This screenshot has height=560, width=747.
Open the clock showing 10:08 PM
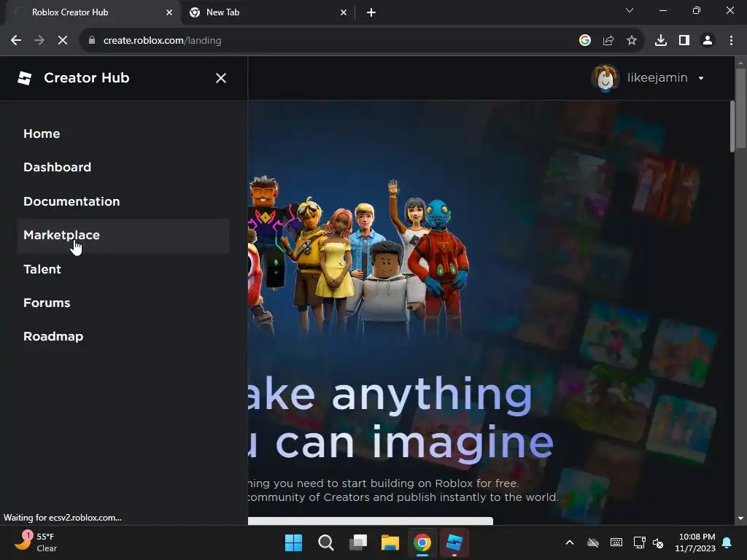pyautogui.click(x=695, y=542)
